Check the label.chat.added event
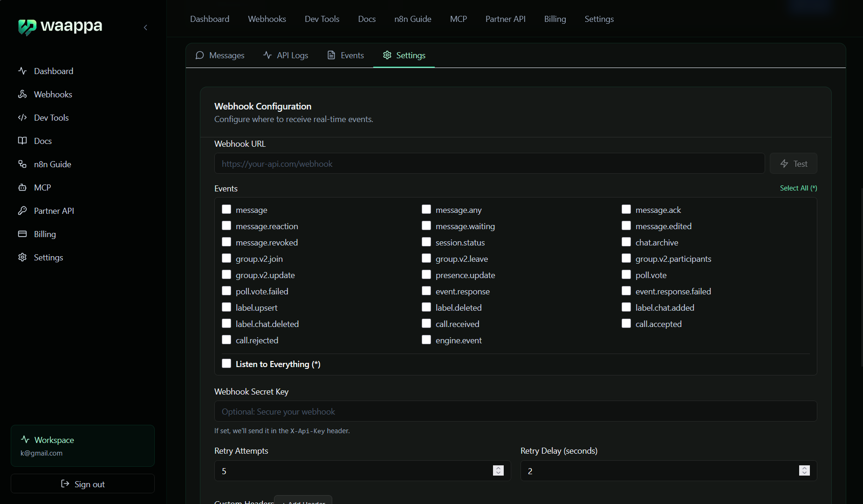 [626, 307]
